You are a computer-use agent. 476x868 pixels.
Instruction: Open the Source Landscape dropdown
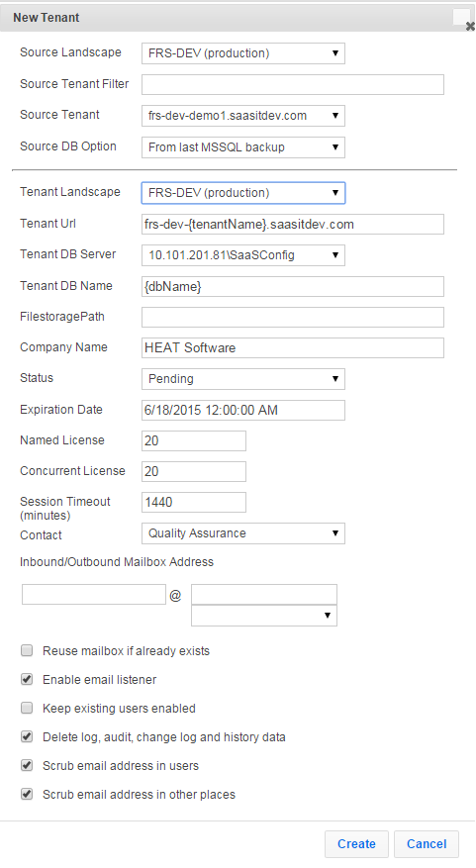pyautogui.click(x=243, y=53)
